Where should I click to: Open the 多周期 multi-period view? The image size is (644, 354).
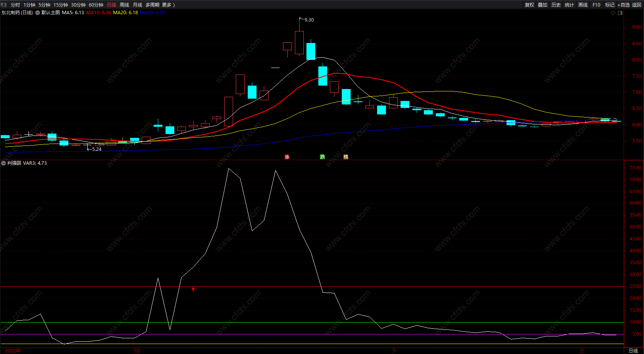152,5
